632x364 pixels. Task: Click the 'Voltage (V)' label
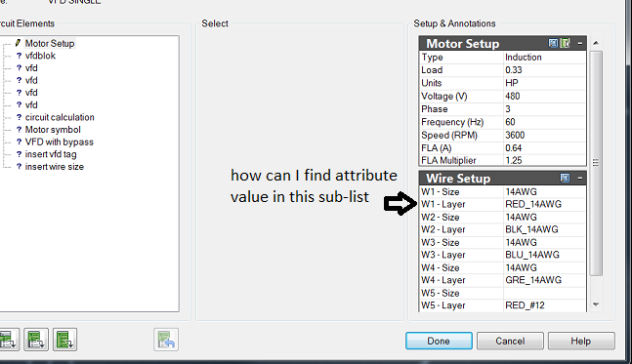443,97
